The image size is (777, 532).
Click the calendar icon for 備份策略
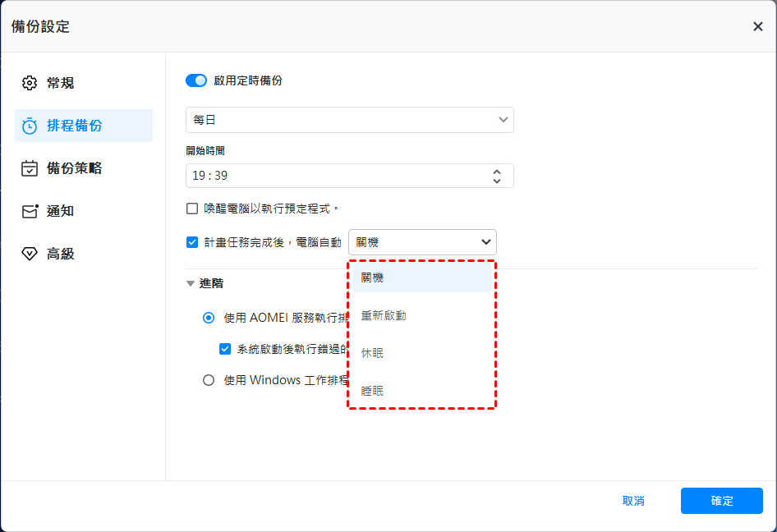click(30, 168)
